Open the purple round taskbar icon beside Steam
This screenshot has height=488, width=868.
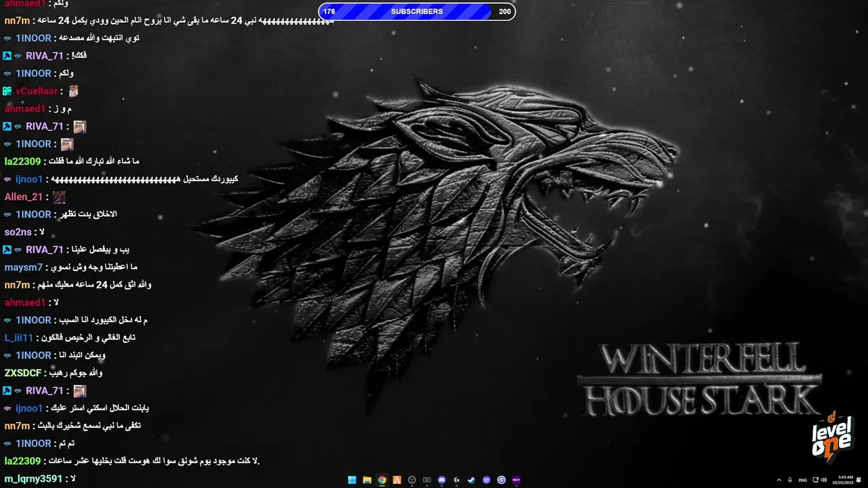click(x=486, y=480)
